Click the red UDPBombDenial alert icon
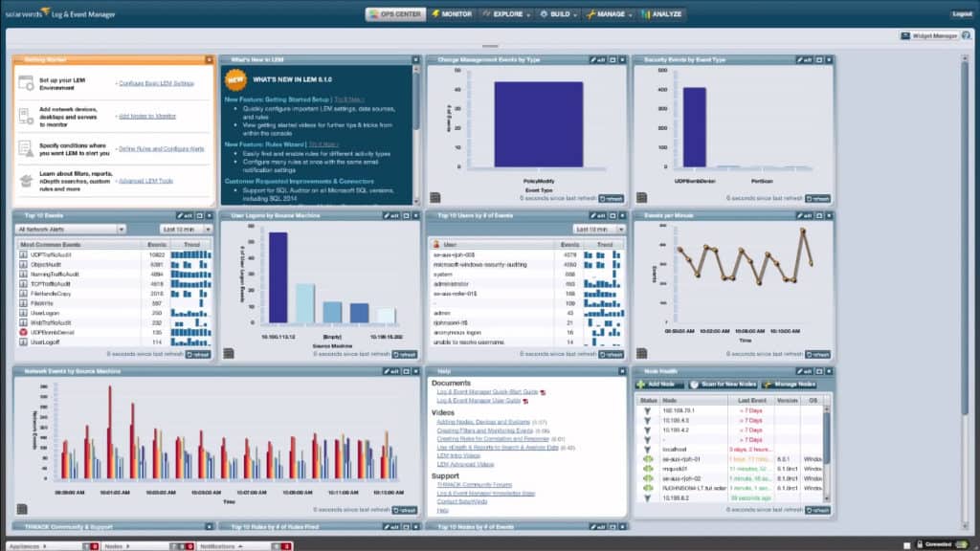980x551 pixels. pos(23,332)
